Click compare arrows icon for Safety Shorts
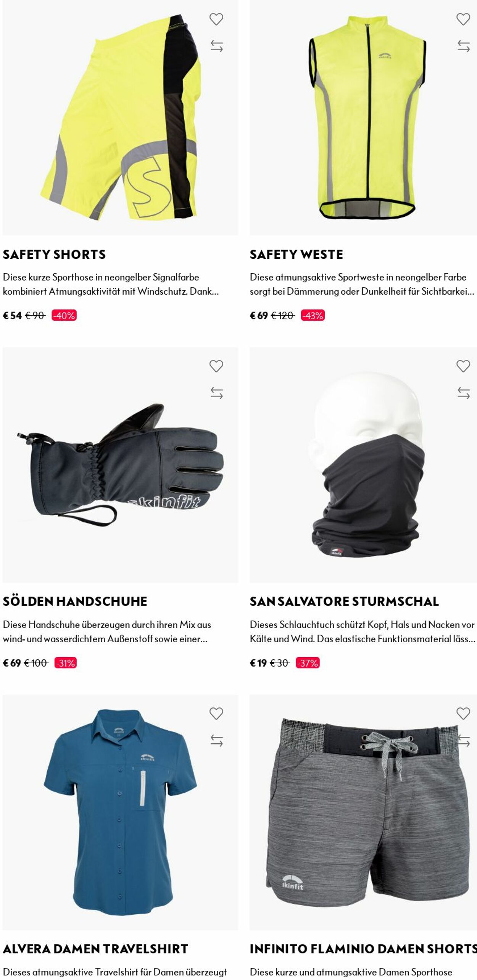Screen dimensions: 477x980 coord(216,46)
